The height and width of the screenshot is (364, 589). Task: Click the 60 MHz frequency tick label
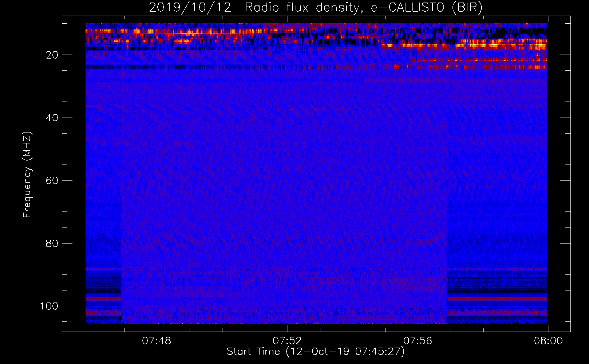tap(52, 181)
